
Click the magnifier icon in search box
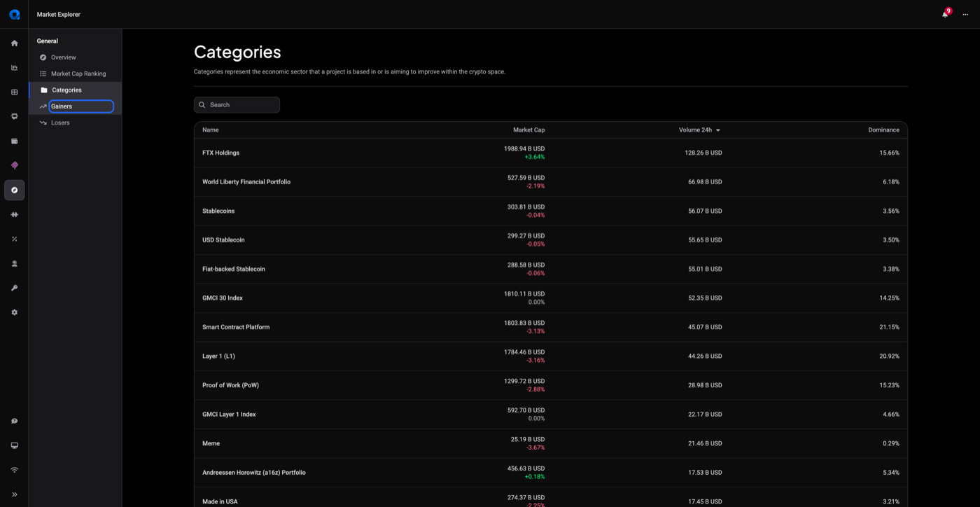[x=202, y=105]
